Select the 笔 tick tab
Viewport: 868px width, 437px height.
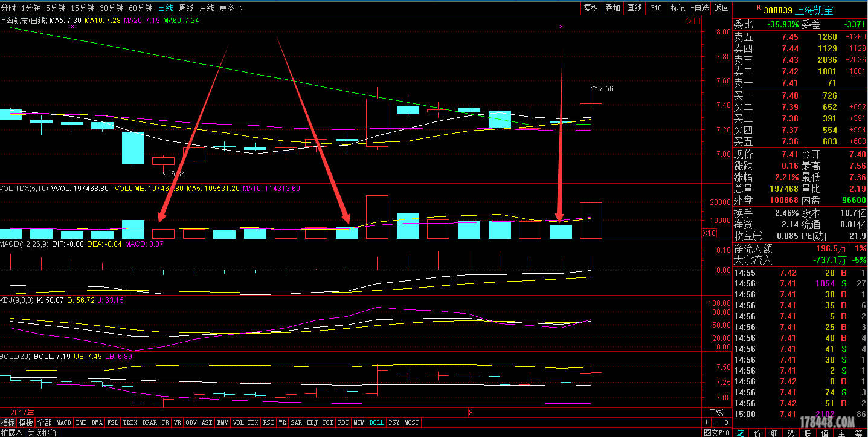pos(741,433)
